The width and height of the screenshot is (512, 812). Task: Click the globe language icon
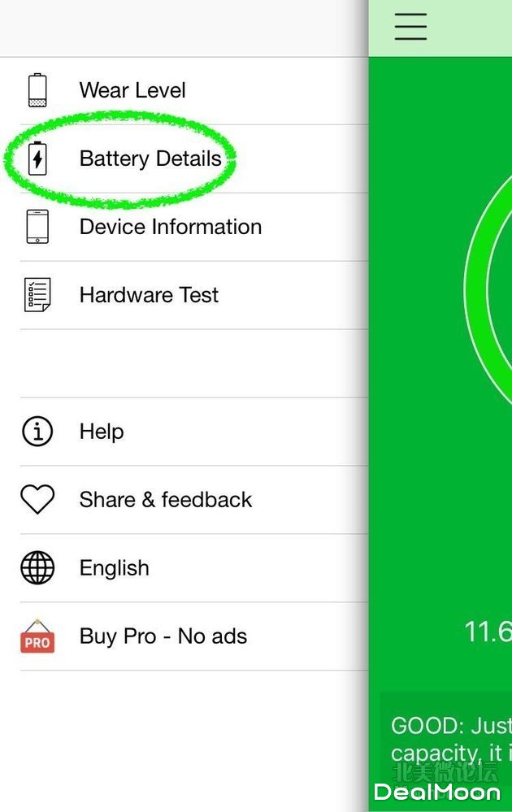pos(37,567)
